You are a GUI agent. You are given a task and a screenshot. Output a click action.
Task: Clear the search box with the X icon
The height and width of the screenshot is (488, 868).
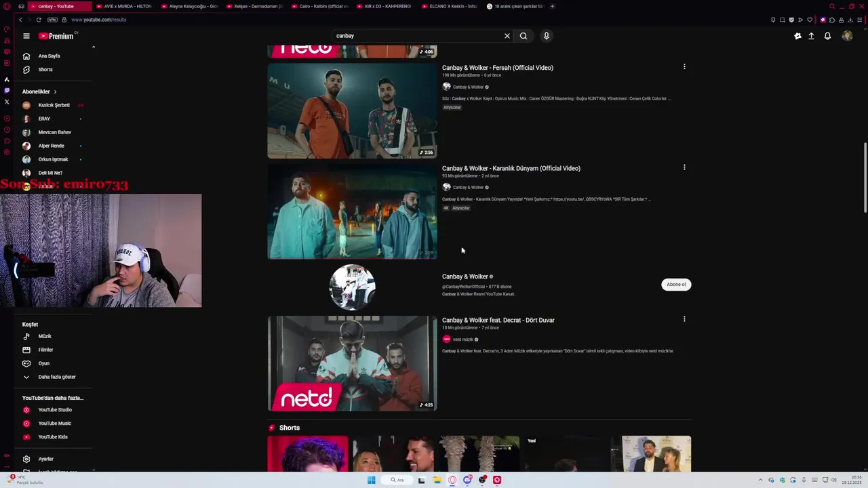[x=507, y=36]
